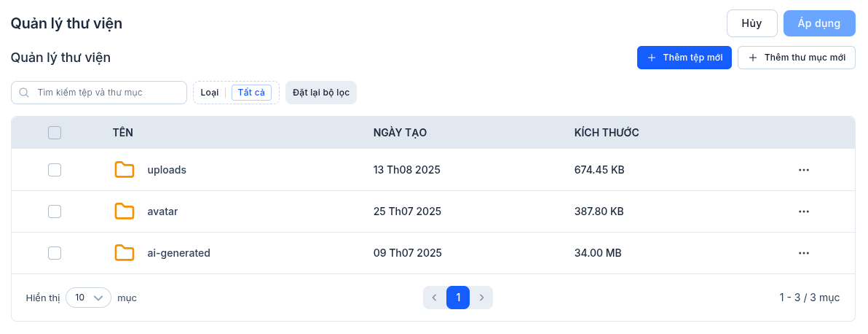Open the three-dot menu for avatar row
The width and height of the screenshot is (868, 334).
click(x=804, y=211)
